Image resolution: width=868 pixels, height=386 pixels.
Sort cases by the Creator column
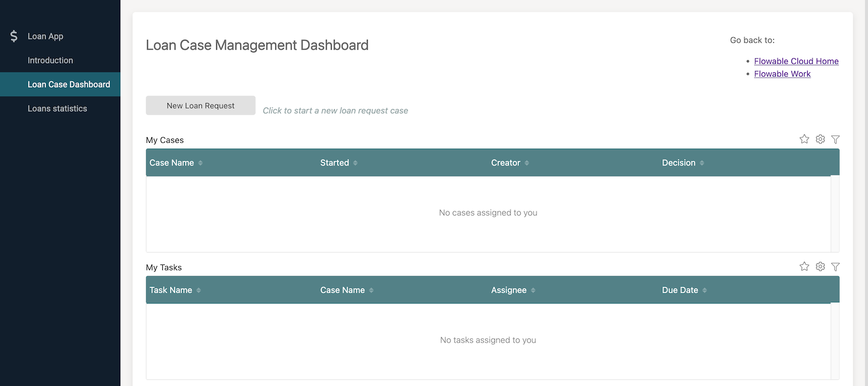526,163
